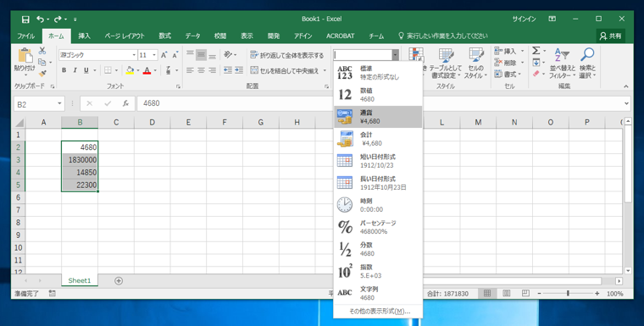Click the Copy icon in clipboard group

42,63
